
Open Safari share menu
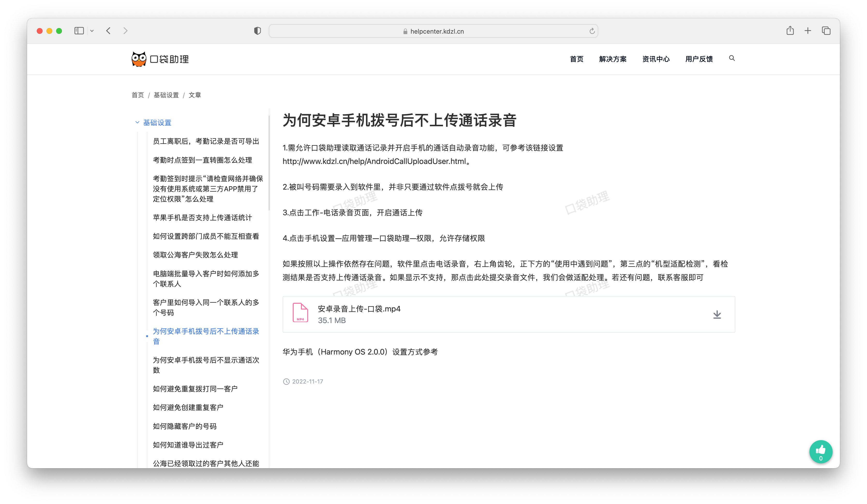click(x=790, y=31)
